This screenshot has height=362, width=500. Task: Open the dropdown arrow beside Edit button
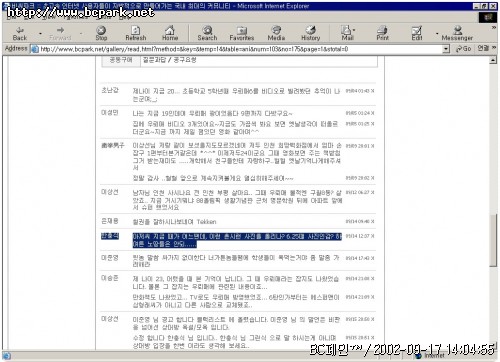[437, 33]
